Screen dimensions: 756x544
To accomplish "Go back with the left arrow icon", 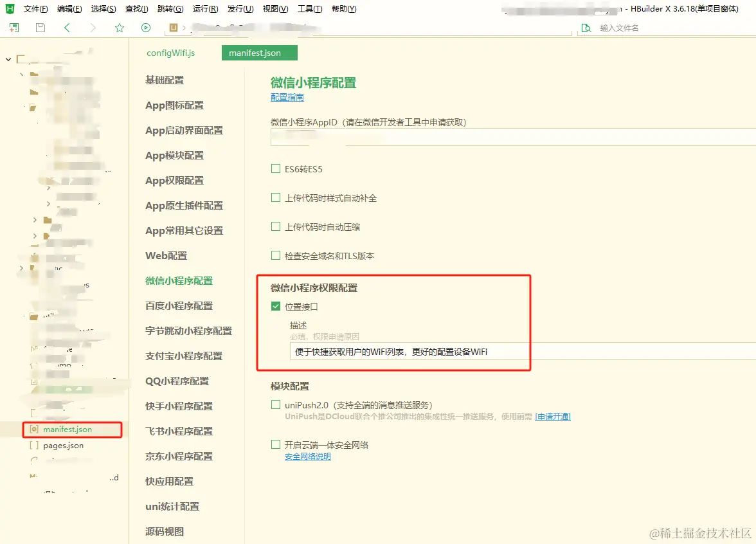I will (x=67, y=28).
